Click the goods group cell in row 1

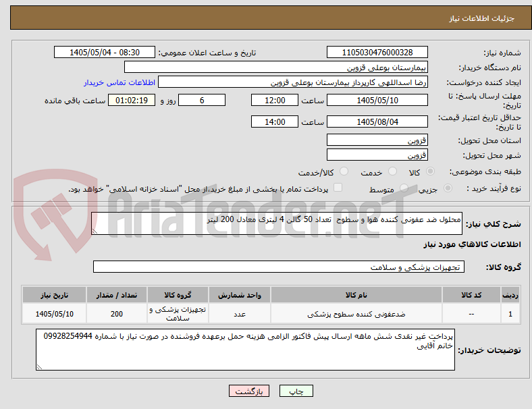tap(178, 314)
